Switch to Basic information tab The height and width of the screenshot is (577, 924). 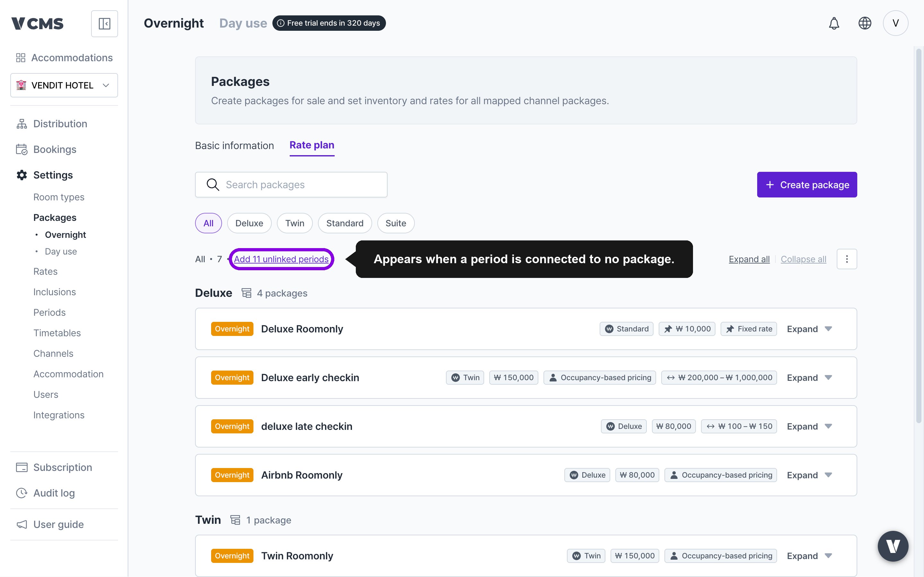point(235,146)
